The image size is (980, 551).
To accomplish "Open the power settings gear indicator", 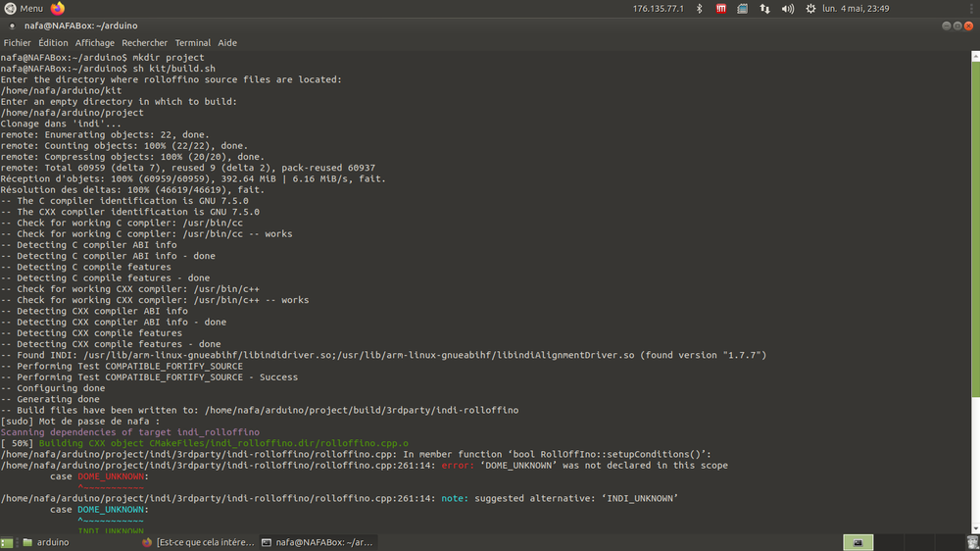I will click(810, 8).
